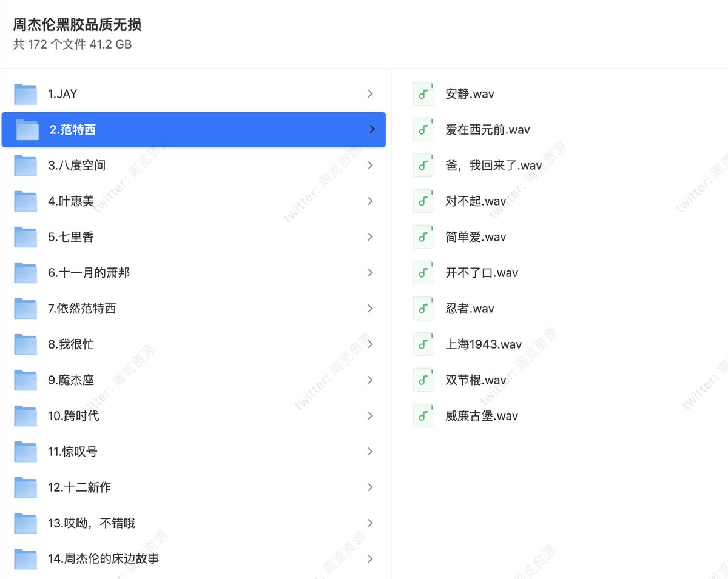The image size is (728, 579).
Task: Click the audio icon of 安静.wav
Action: pyautogui.click(x=423, y=94)
